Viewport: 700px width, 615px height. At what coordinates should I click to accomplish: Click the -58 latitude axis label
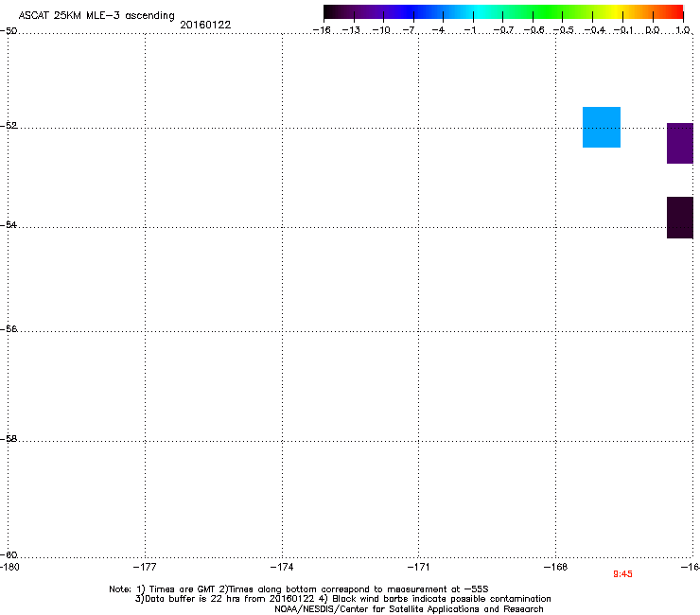coord(9,439)
